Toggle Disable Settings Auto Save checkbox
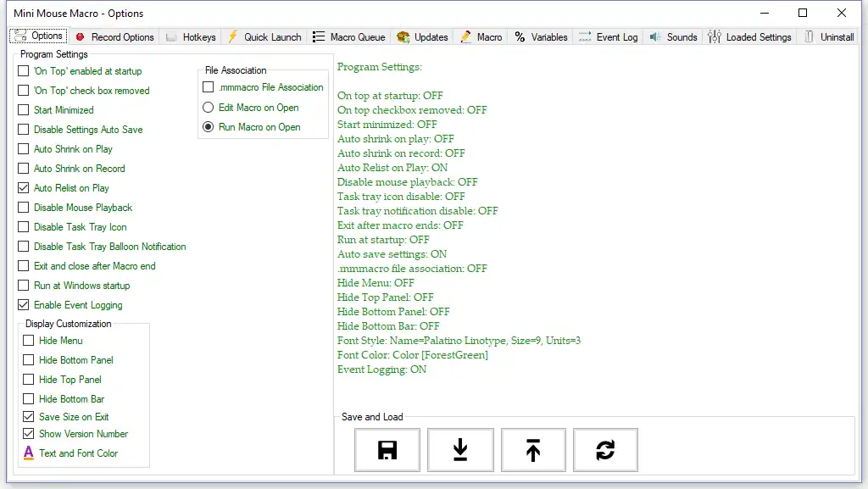The width and height of the screenshot is (868, 489). 23,129
